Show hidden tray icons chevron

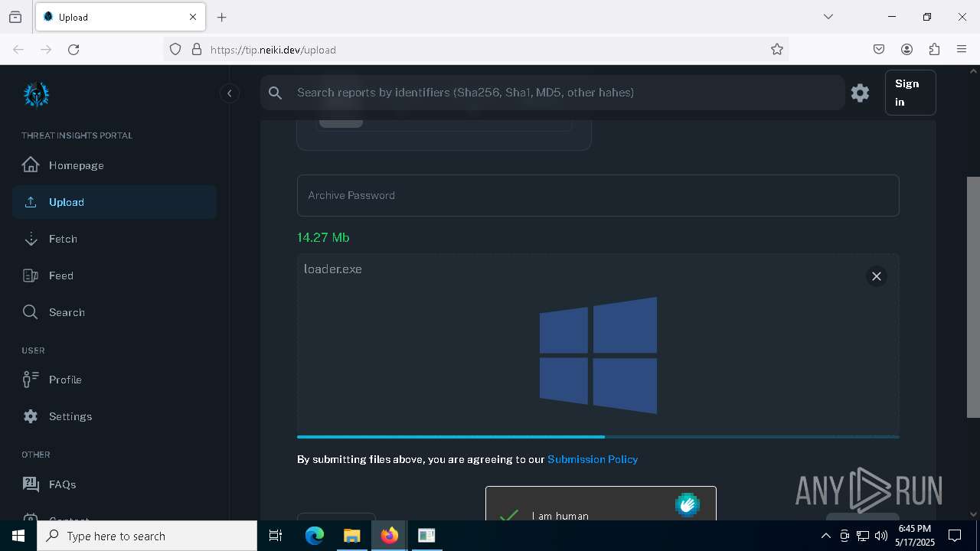825,536
